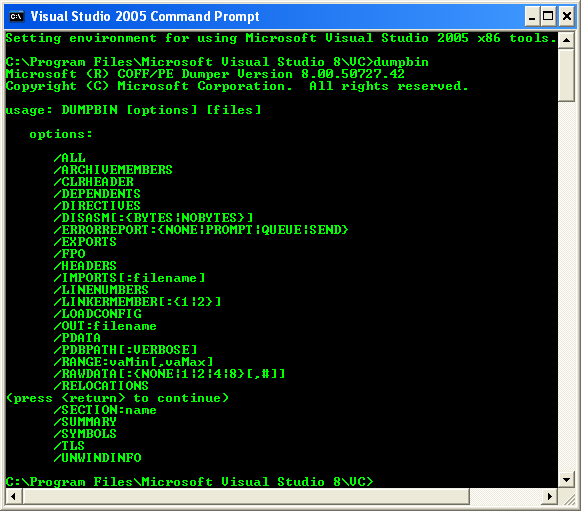Screen dimensions: 581x511
Task: Click the horizontal scrollbar thumb
Action: tap(246, 496)
